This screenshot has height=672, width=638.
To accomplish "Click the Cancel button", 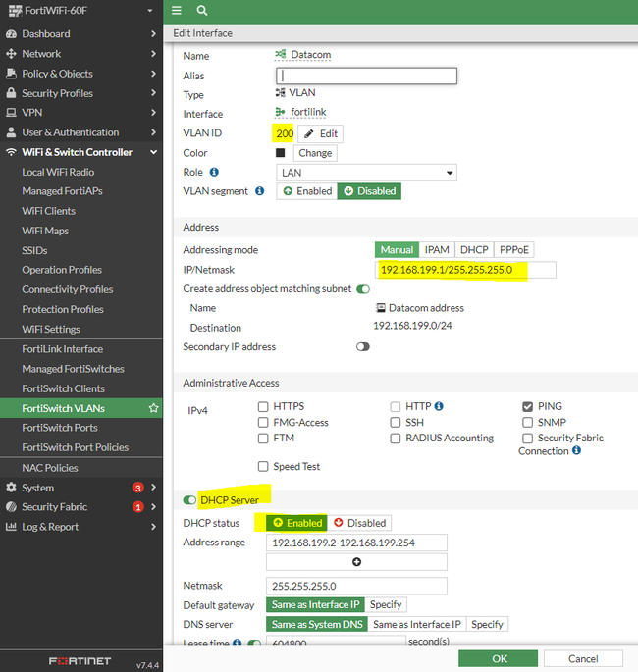I will (583, 658).
